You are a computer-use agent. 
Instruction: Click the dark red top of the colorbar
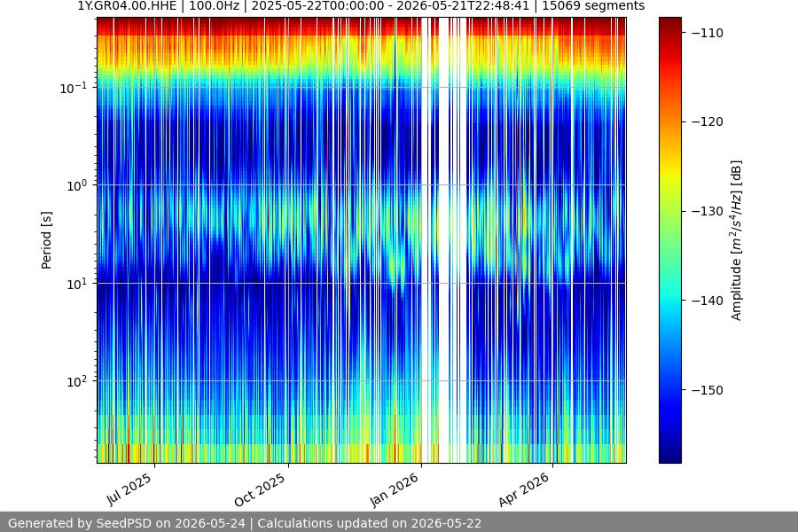pyautogui.click(x=669, y=23)
